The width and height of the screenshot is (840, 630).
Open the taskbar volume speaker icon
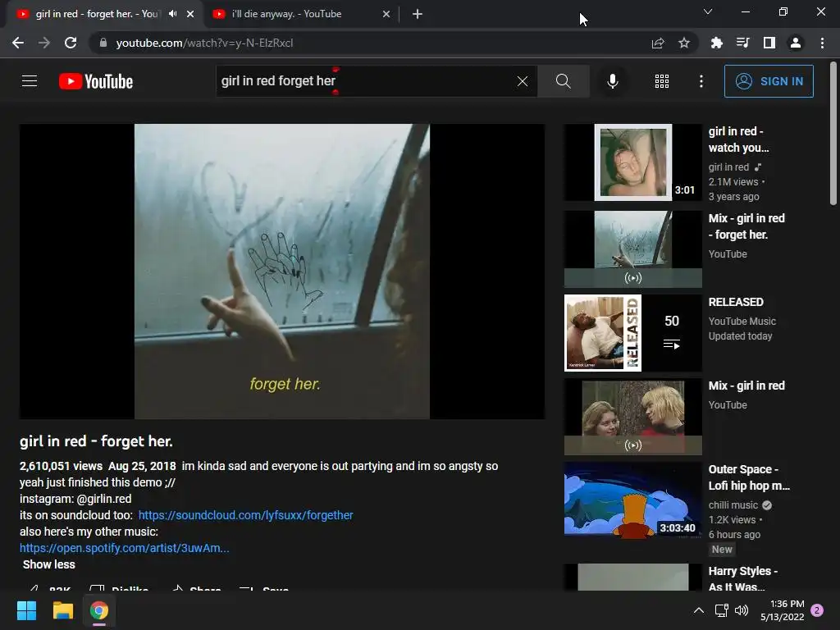pyautogui.click(x=742, y=610)
